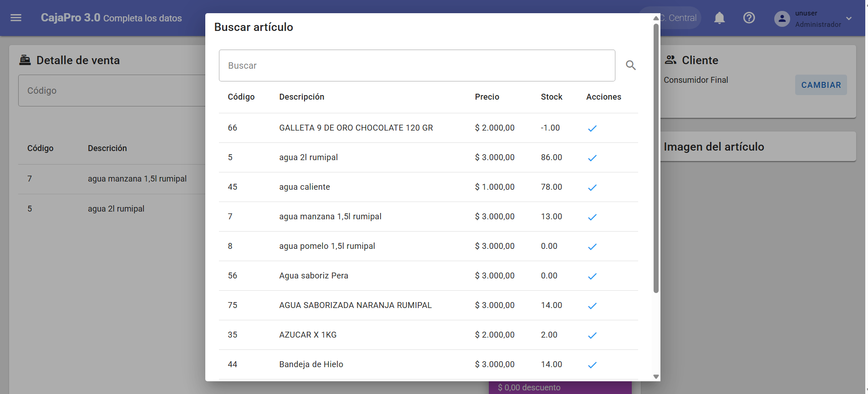The height and width of the screenshot is (394, 868).
Task: Click the 86.00 stock value
Action: [x=552, y=157]
